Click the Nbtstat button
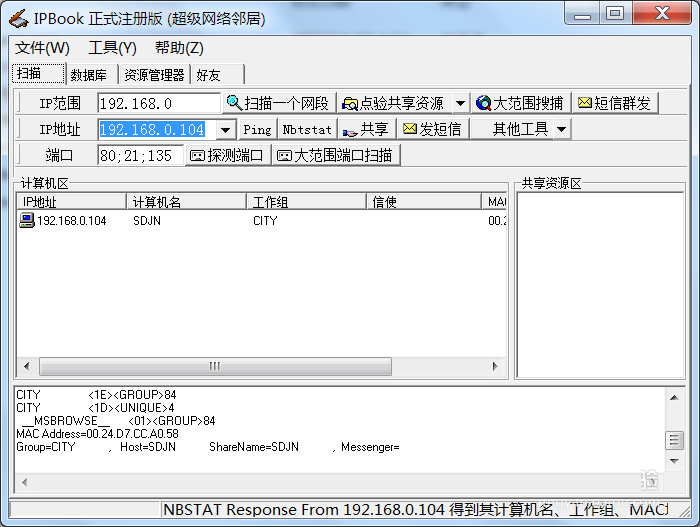This screenshot has width=700, height=527. (x=307, y=130)
